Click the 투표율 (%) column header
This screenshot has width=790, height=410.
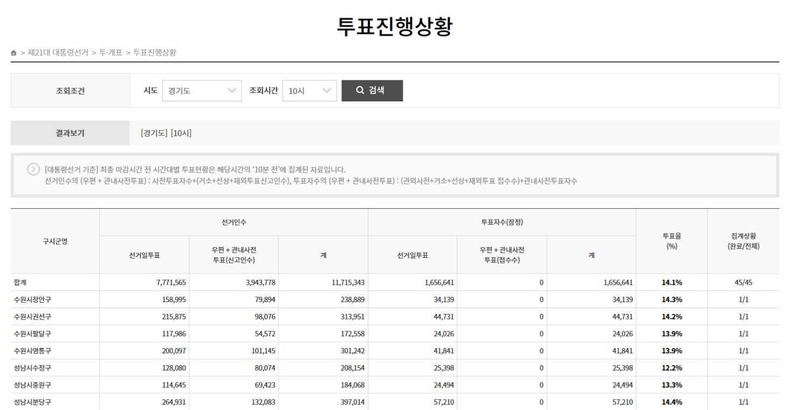[672, 241]
